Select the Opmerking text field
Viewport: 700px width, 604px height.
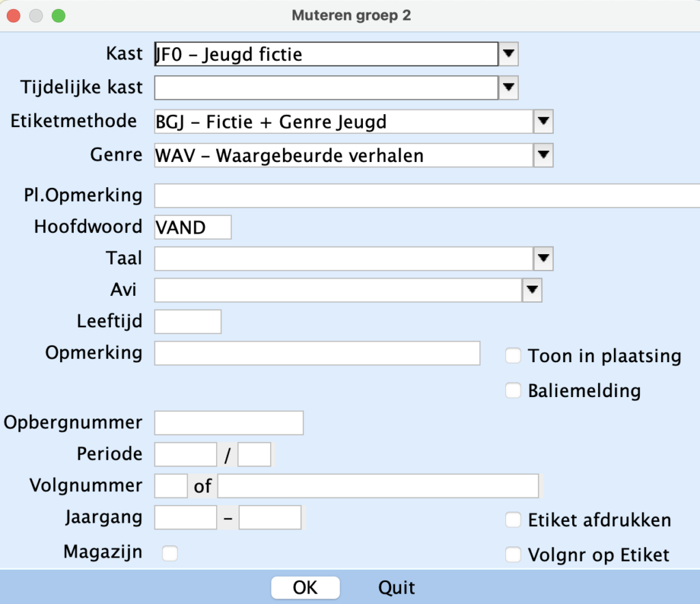click(317, 353)
